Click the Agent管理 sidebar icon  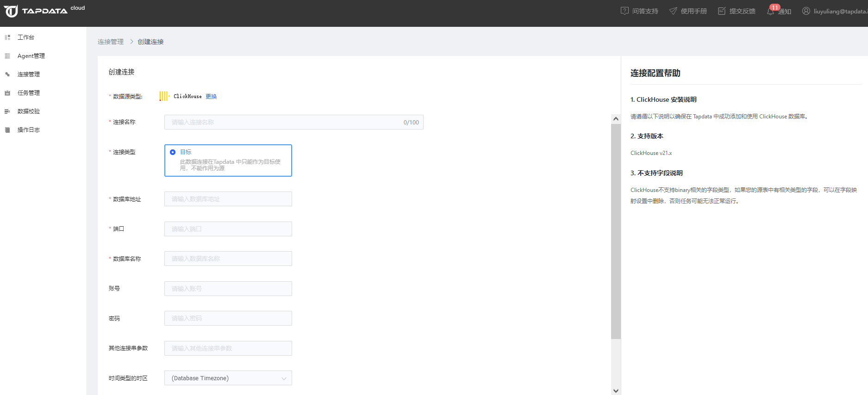(x=7, y=56)
